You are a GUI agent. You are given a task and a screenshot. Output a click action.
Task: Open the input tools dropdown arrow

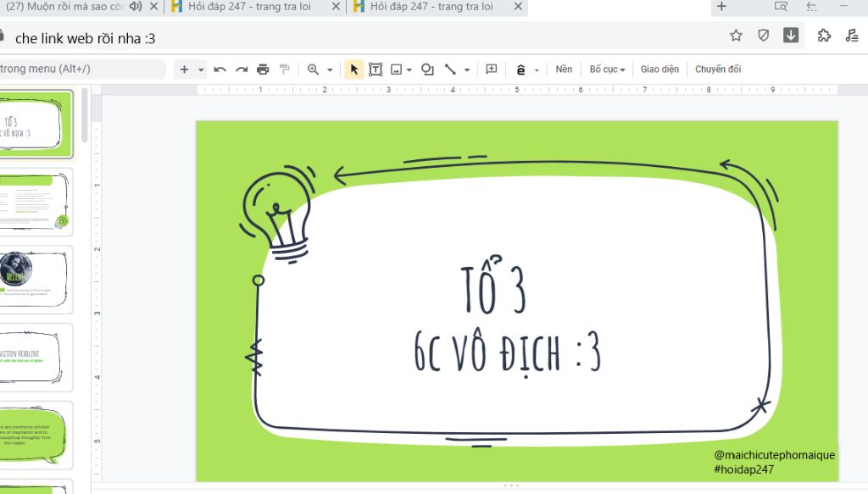coord(537,69)
